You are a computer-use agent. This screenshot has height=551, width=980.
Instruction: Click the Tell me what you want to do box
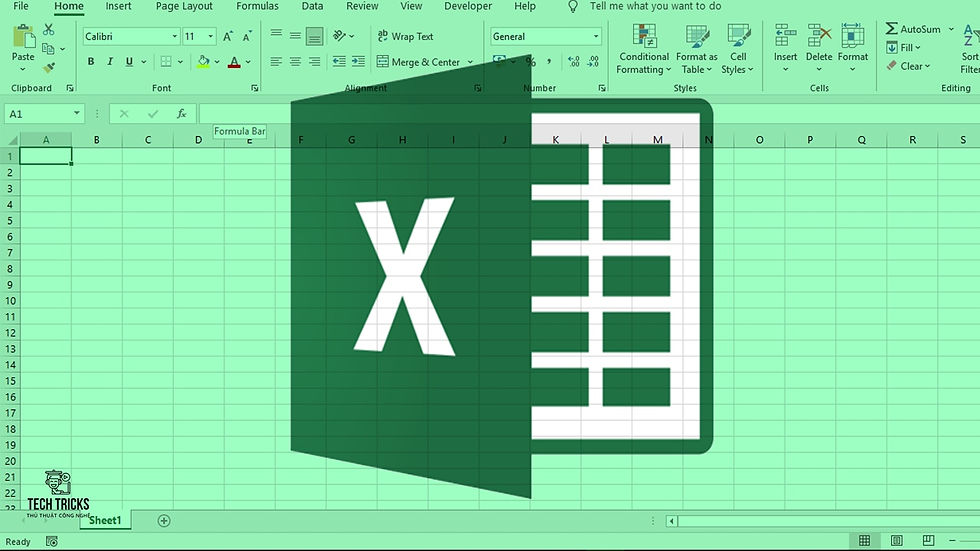coord(655,6)
